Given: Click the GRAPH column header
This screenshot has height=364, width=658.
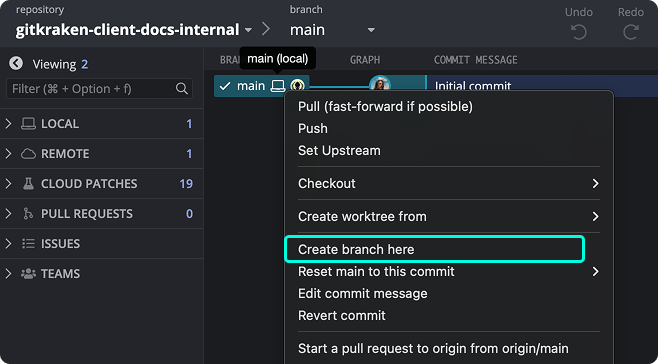Looking at the screenshot, I should [365, 60].
